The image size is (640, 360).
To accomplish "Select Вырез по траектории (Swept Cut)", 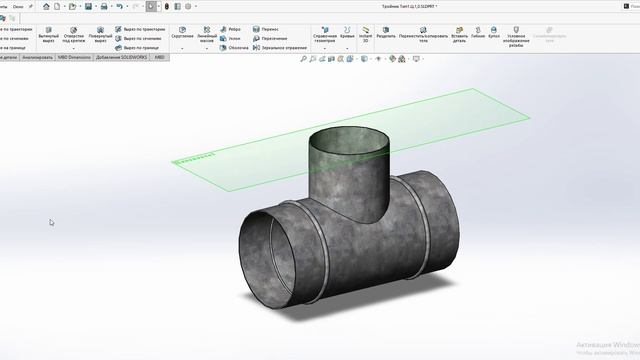I will pos(140,29).
